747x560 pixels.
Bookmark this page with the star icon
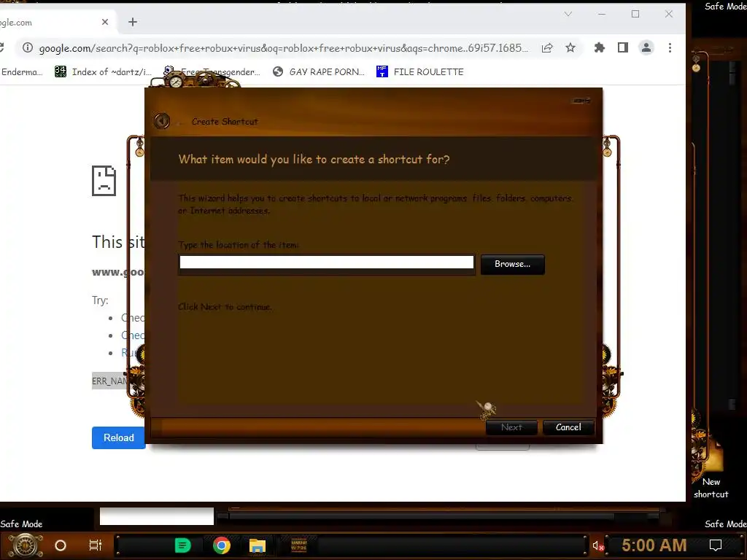coord(570,47)
